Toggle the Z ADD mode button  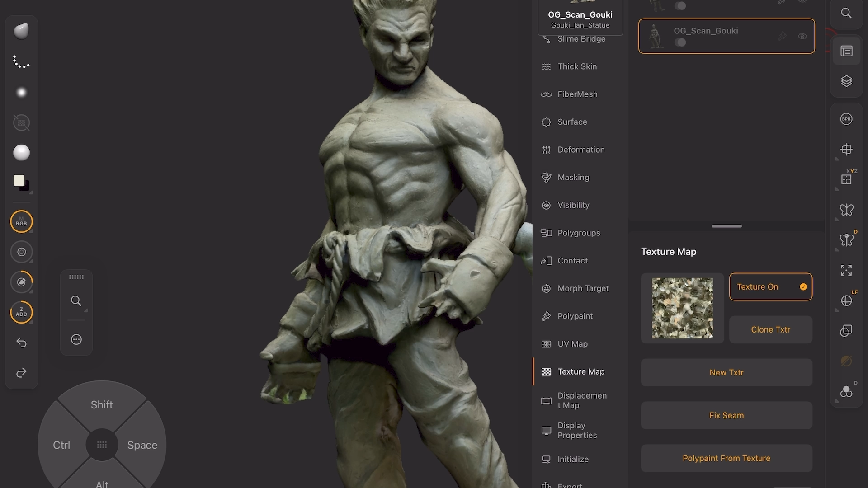pyautogui.click(x=21, y=312)
